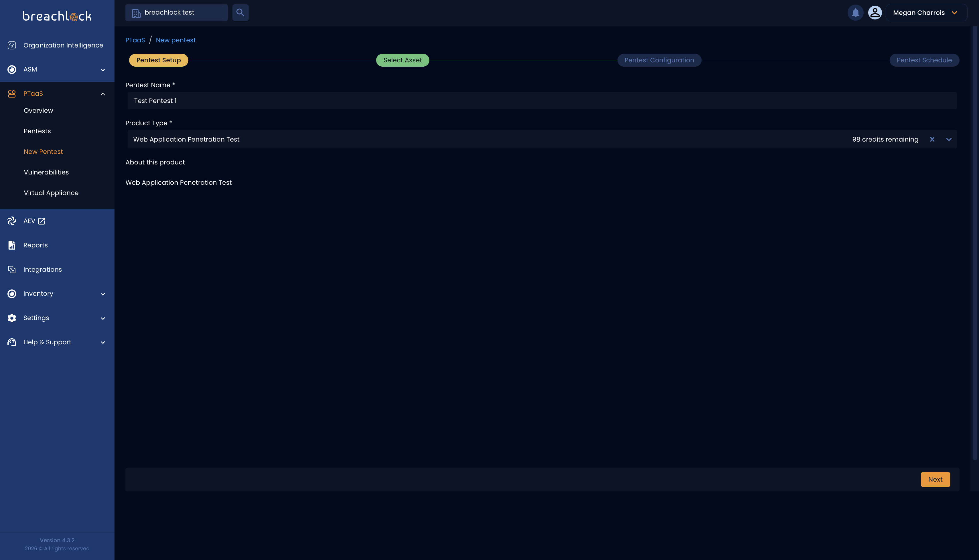Click the '98 credits remaining' text

pos(885,140)
